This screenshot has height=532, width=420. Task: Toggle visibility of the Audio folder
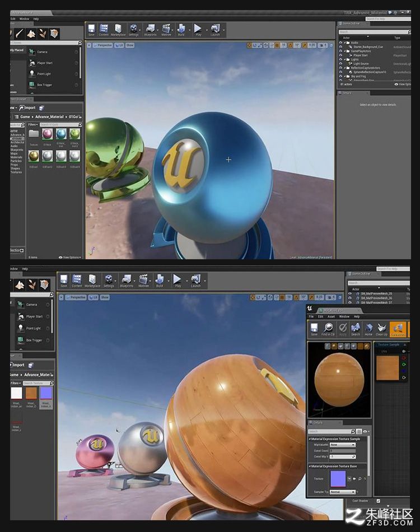(340, 43)
